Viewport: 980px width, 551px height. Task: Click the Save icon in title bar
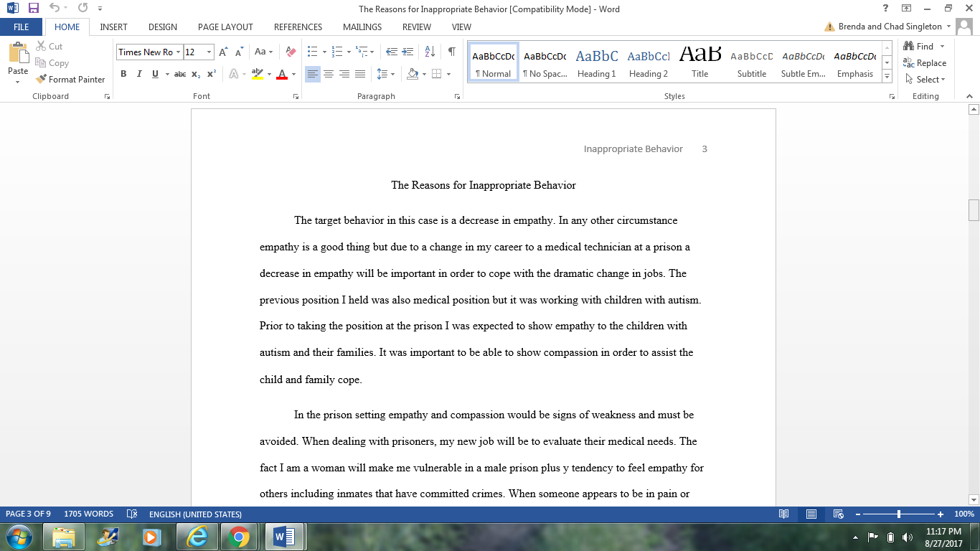(x=33, y=9)
